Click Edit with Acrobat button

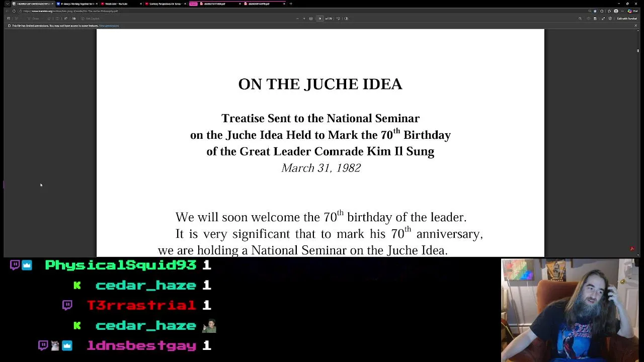(x=627, y=19)
